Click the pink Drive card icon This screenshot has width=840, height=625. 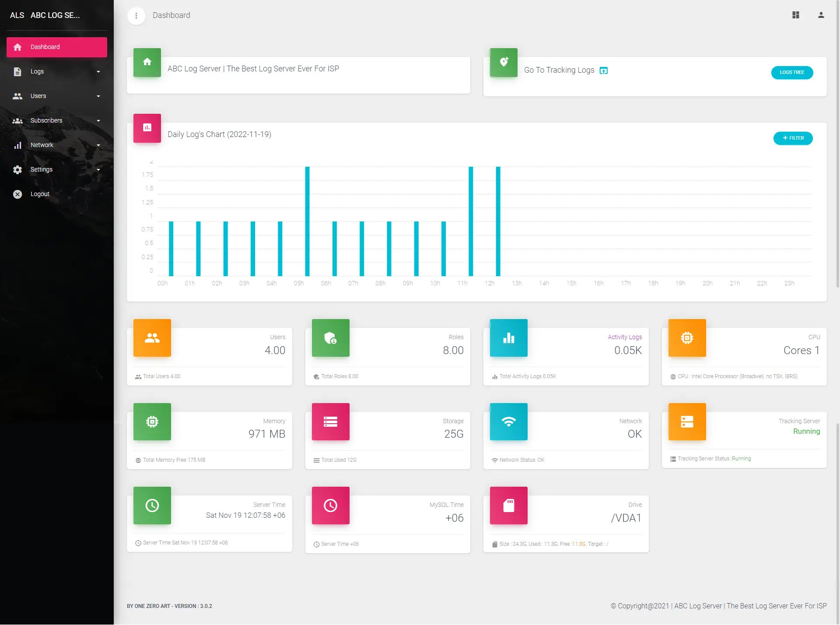pos(508,506)
